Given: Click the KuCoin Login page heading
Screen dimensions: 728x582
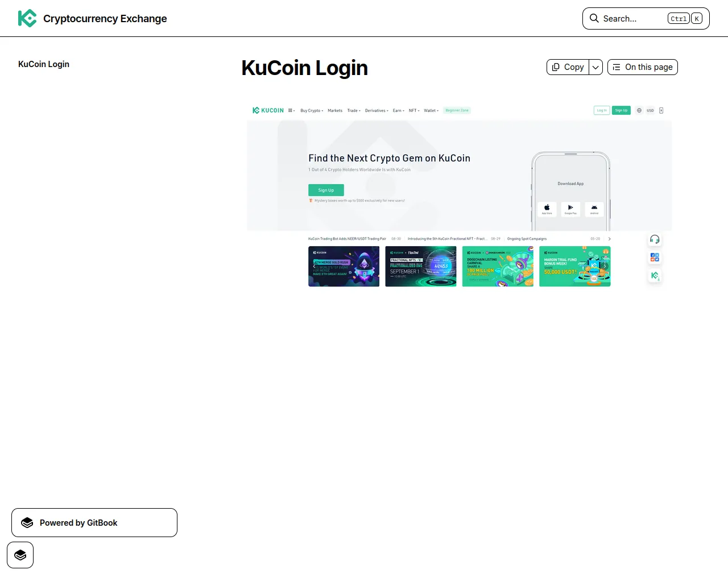Looking at the screenshot, I should [304, 68].
